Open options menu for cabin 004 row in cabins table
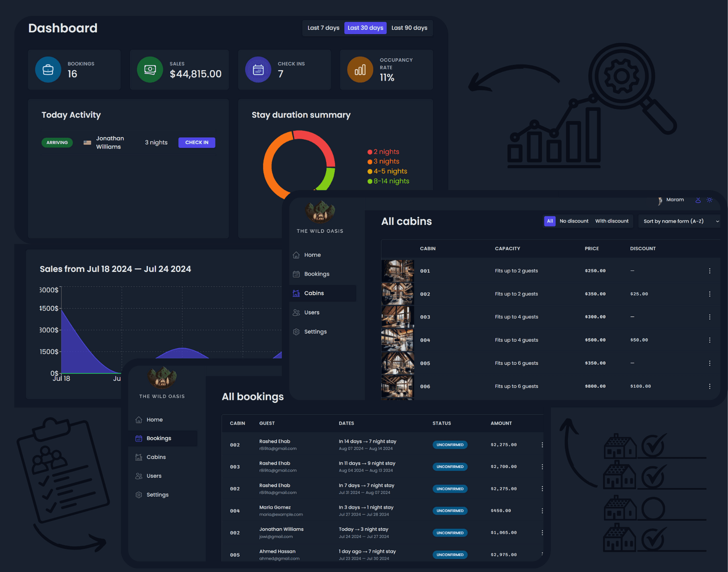Image resolution: width=728 pixels, height=572 pixels. tap(710, 340)
